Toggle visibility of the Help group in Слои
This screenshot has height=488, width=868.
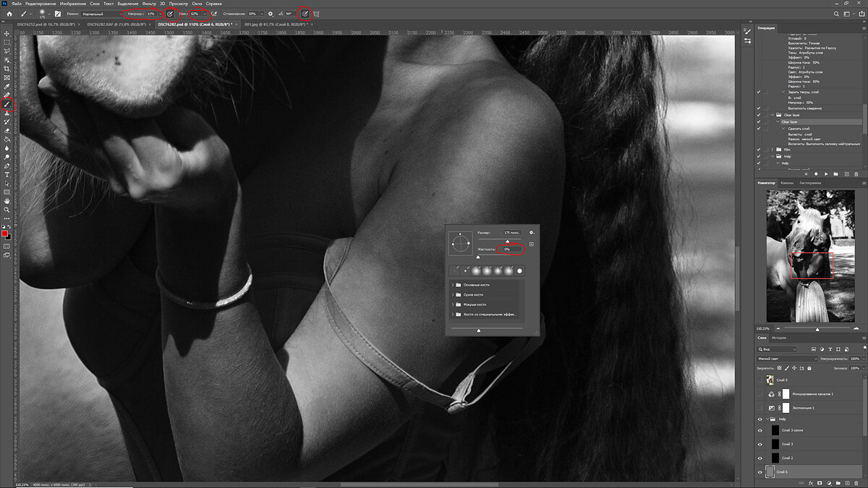tap(760, 419)
